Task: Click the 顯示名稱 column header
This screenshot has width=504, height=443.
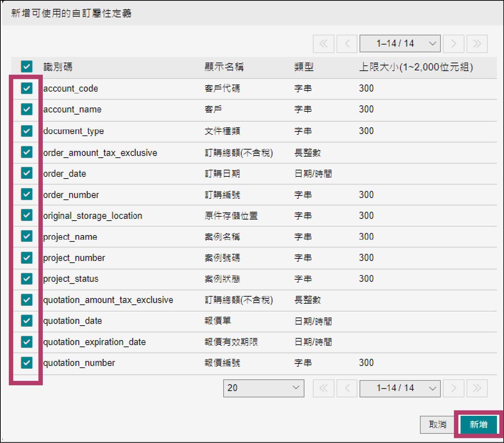Action: pyautogui.click(x=224, y=67)
